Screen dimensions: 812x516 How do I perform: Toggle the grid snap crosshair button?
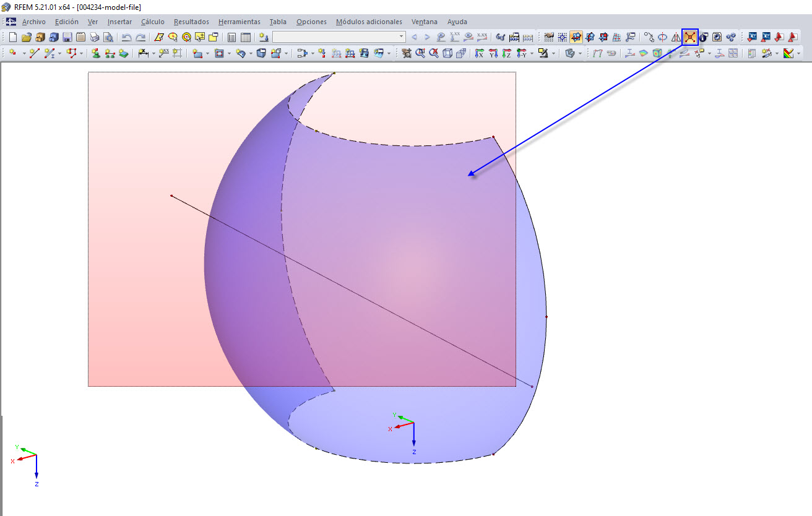pyautogui.click(x=563, y=37)
